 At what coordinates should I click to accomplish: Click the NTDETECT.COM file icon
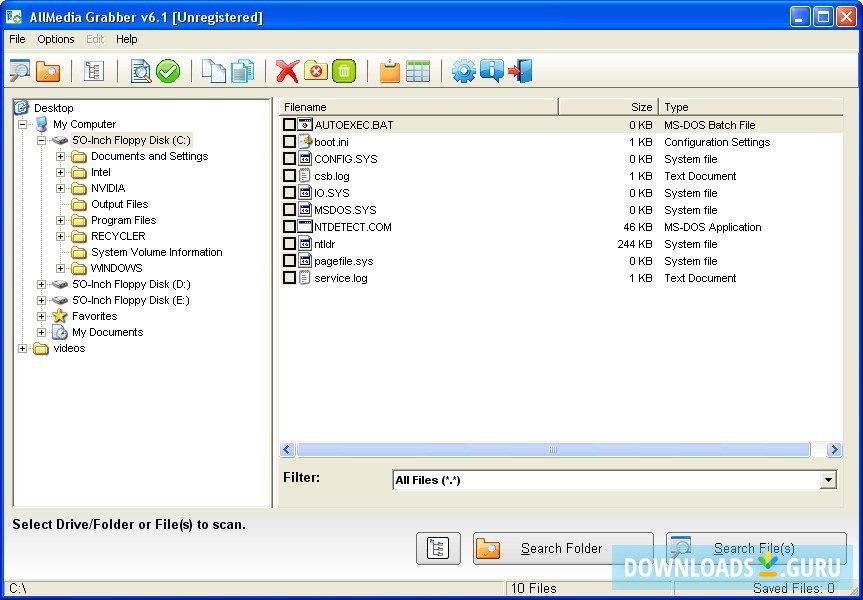305,227
